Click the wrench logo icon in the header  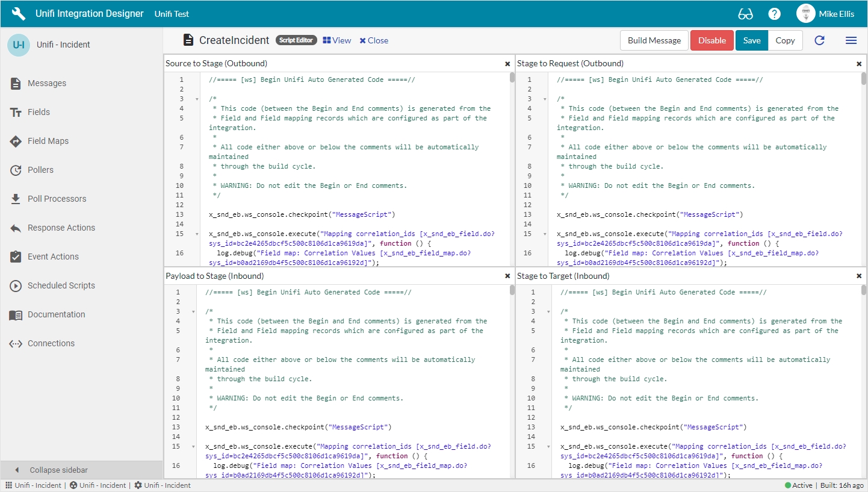pyautogui.click(x=19, y=13)
